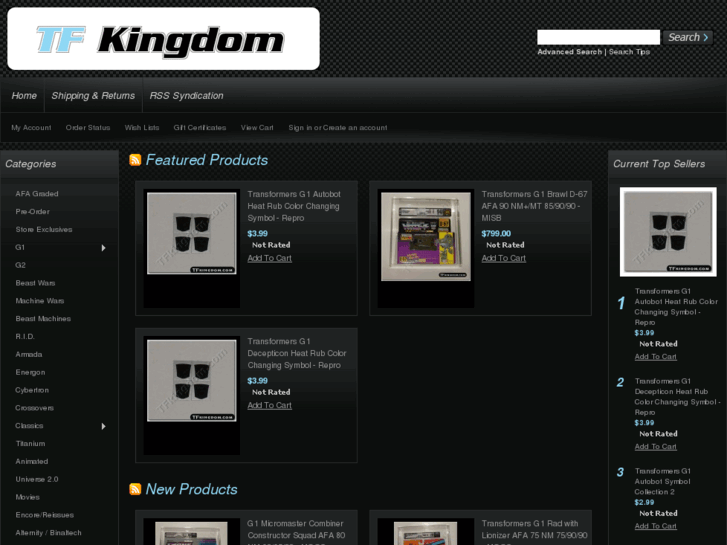727x545 pixels.
Task: Add Brawl D-67 AFA 90 to cart
Action: pos(504,258)
